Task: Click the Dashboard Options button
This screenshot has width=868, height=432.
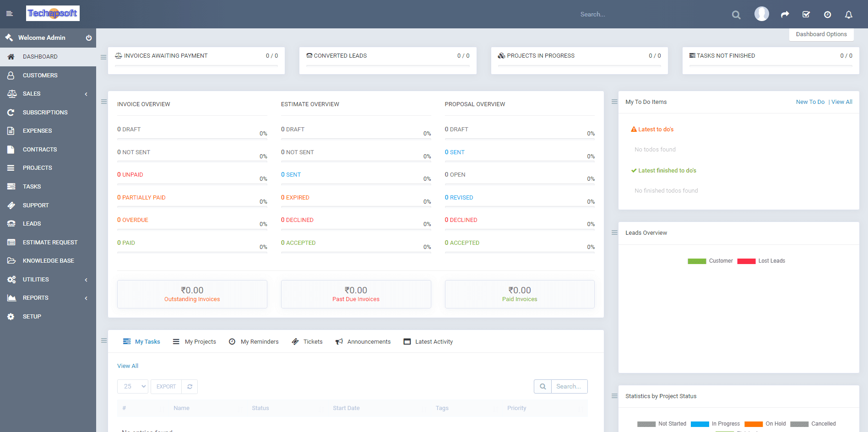Action: (x=821, y=34)
